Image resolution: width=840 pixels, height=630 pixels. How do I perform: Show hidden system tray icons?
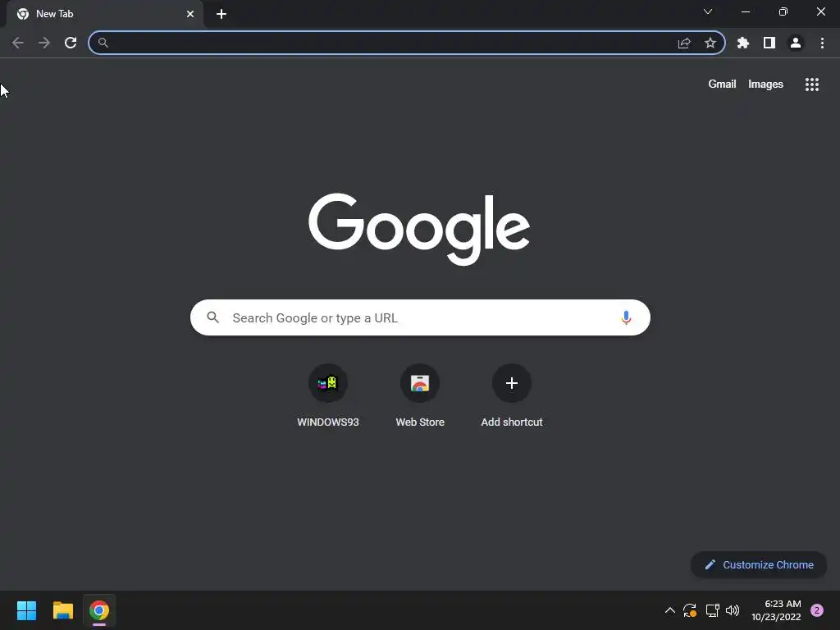[x=669, y=610]
